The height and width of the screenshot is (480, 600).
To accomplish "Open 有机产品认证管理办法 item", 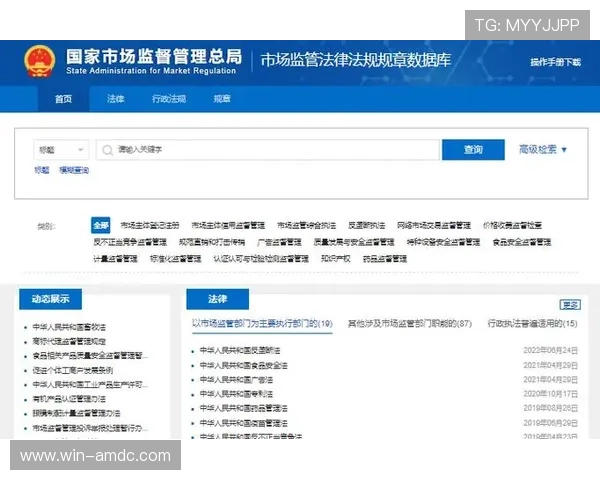I will point(69,399).
